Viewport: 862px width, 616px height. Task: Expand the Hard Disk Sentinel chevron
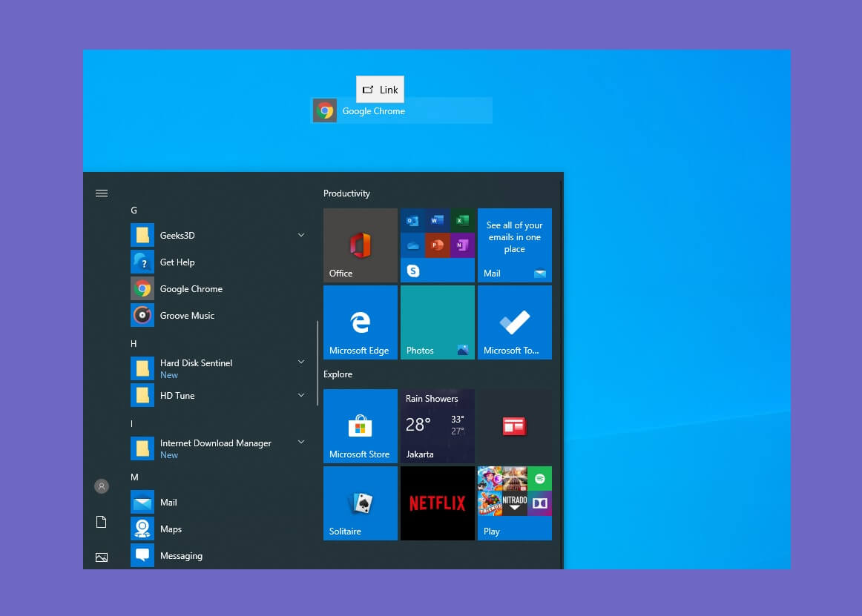pyautogui.click(x=301, y=362)
